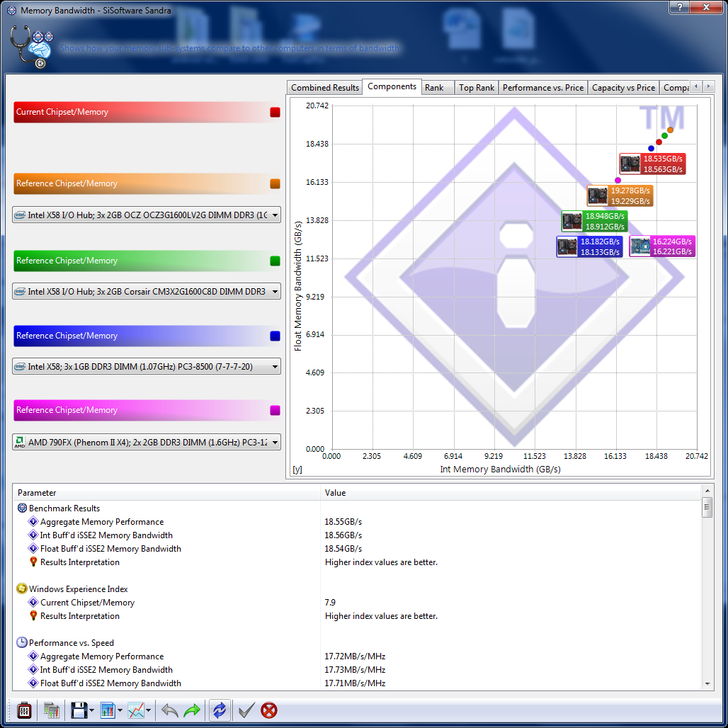
Task: Click the line graph icon
Action: (136, 710)
